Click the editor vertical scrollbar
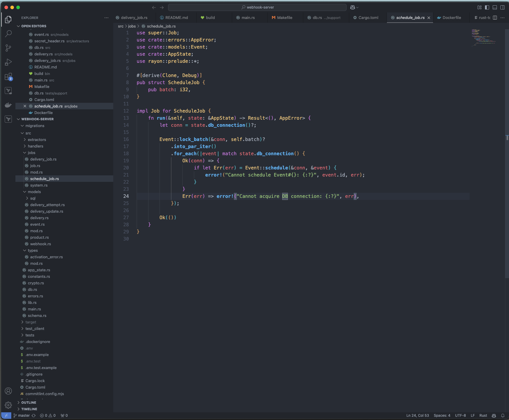This screenshot has height=420, width=509. click(507, 154)
